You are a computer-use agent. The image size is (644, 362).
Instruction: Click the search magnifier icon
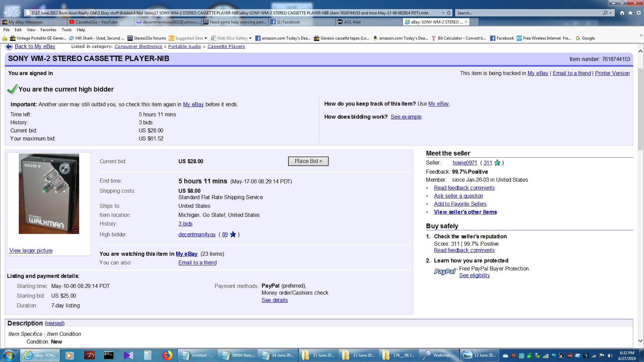click(x=605, y=13)
